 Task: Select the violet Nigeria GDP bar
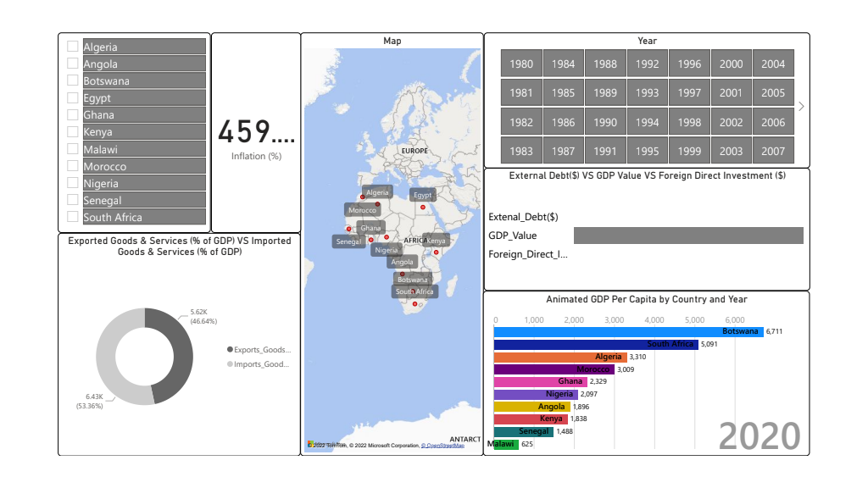coord(536,394)
